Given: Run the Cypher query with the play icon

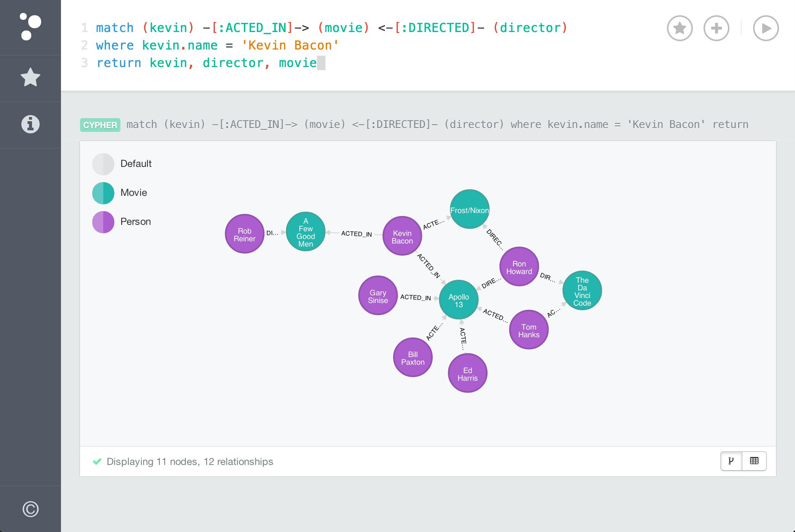Looking at the screenshot, I should pyautogui.click(x=766, y=28).
